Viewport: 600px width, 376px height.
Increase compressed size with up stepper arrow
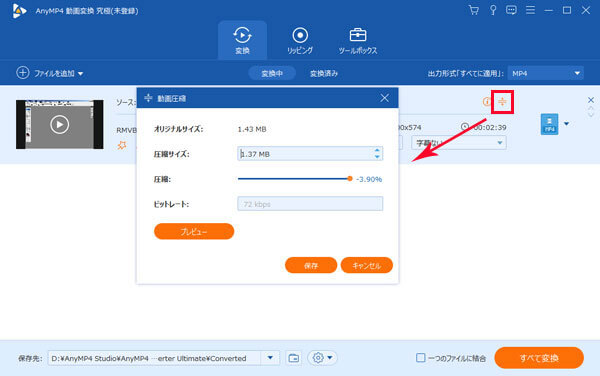click(377, 150)
